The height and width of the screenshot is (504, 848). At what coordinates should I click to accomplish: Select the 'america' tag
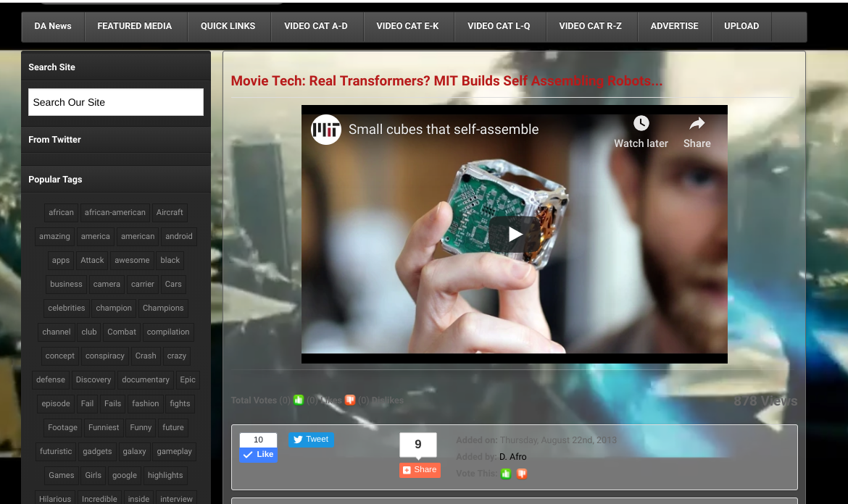[x=95, y=236]
